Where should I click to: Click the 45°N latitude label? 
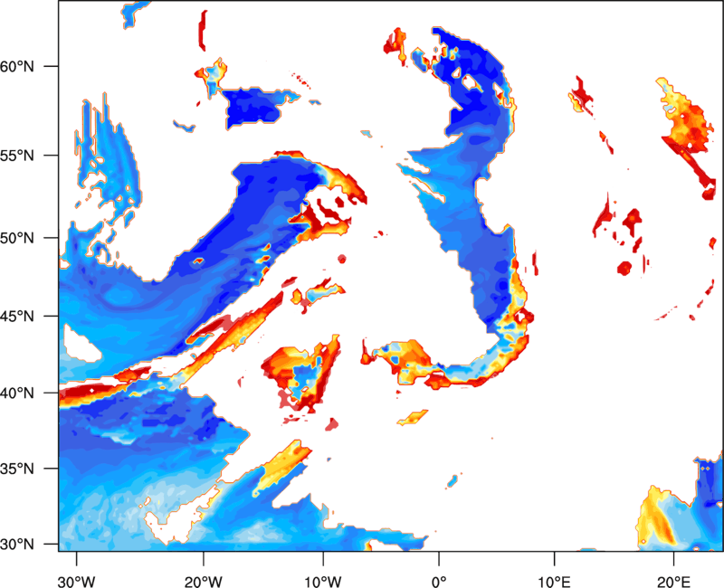[x=17, y=316]
